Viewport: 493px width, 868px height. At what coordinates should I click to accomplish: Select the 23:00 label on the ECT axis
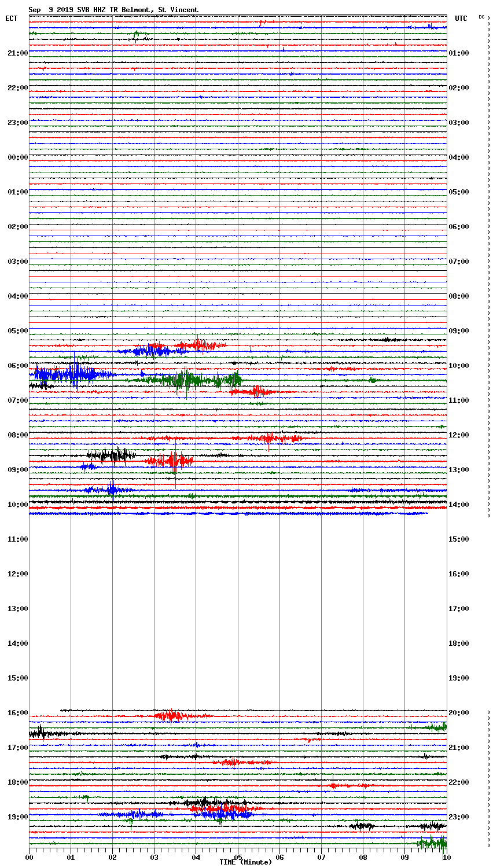[17, 123]
